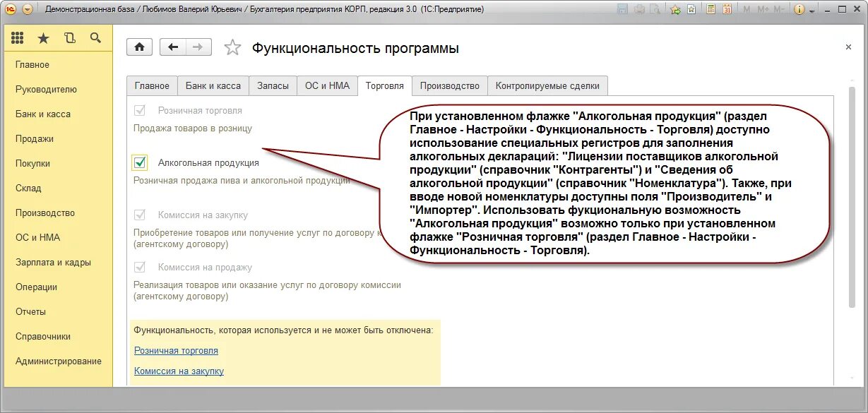Open the Розничная торговля link

click(x=176, y=350)
